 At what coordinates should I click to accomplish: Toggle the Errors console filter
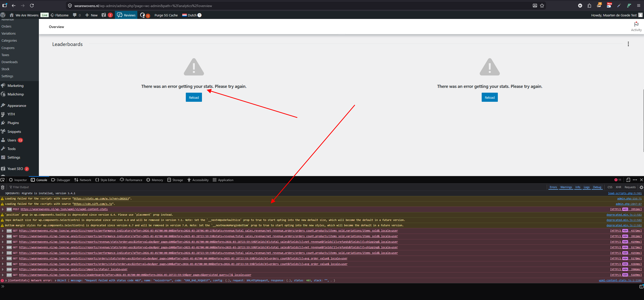click(x=553, y=187)
